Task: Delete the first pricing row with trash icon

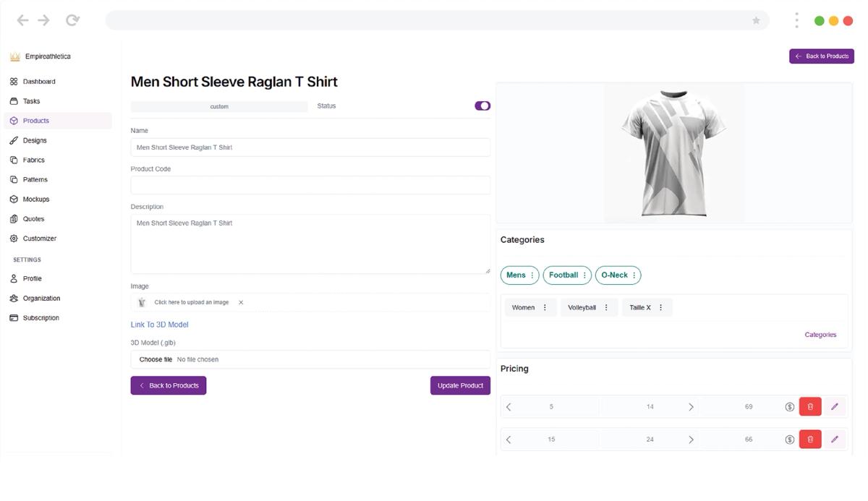Action: coord(809,406)
